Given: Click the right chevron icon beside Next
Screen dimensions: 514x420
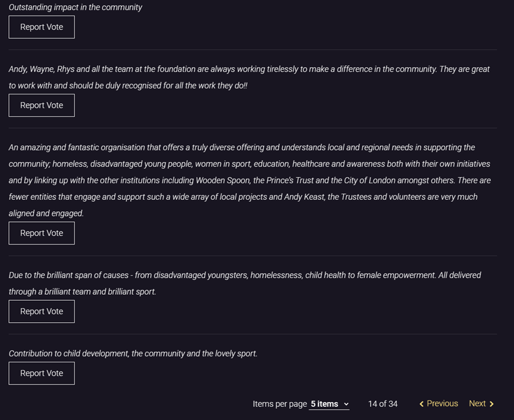Looking at the screenshot, I should click(491, 404).
